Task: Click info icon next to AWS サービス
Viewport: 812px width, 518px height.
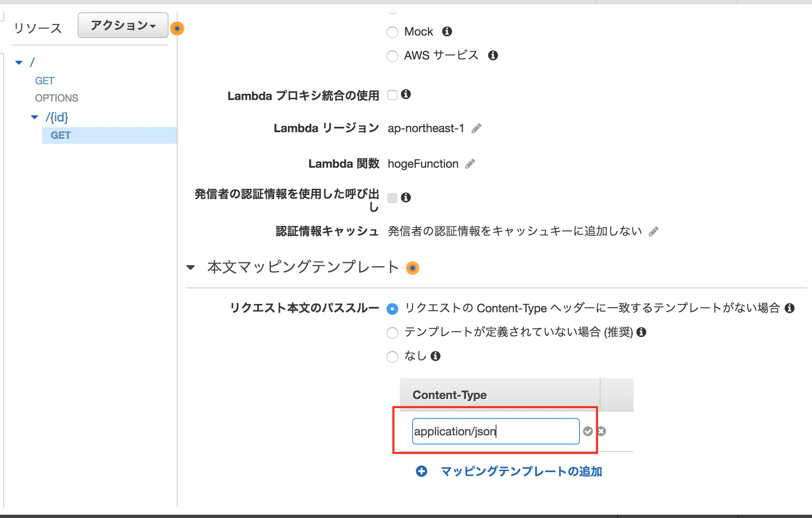Action: click(493, 55)
